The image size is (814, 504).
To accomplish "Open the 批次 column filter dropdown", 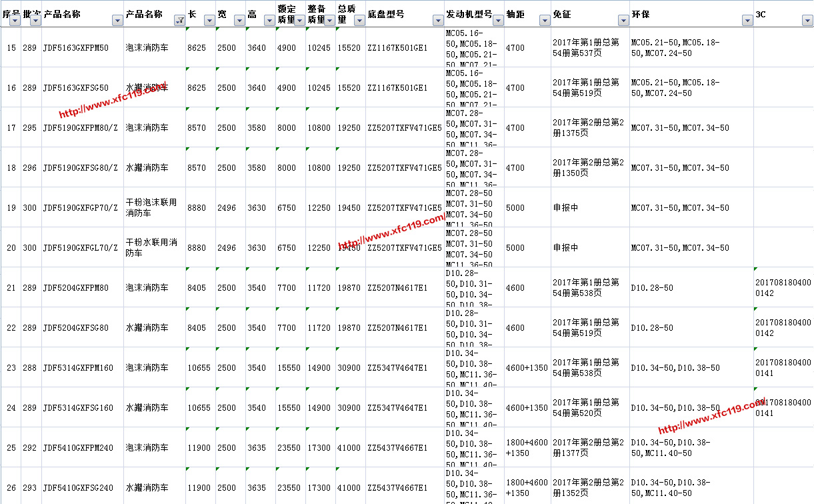I will [x=35, y=21].
